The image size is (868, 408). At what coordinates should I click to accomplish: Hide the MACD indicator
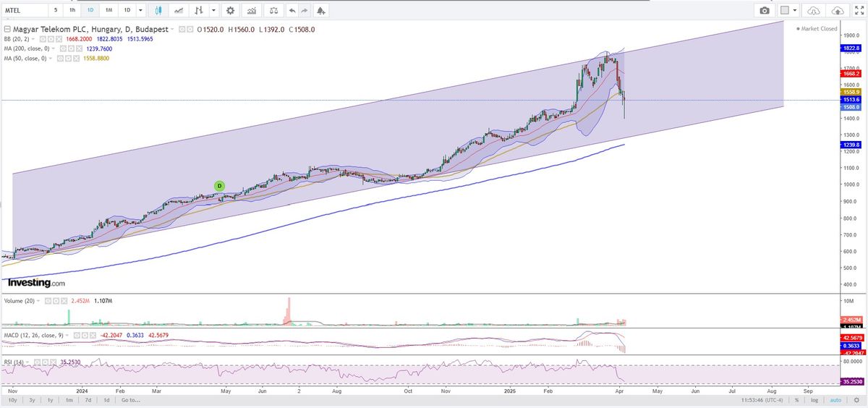pyautogui.click(x=77, y=335)
